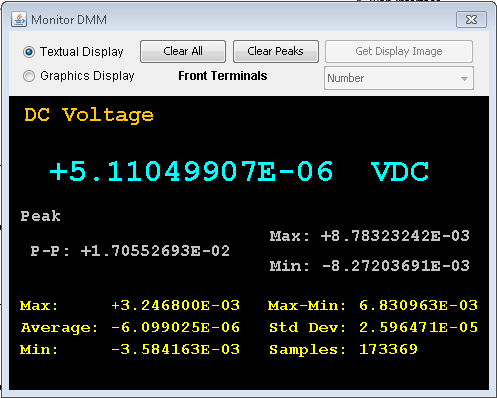Open the Number dropdown list

(399, 78)
